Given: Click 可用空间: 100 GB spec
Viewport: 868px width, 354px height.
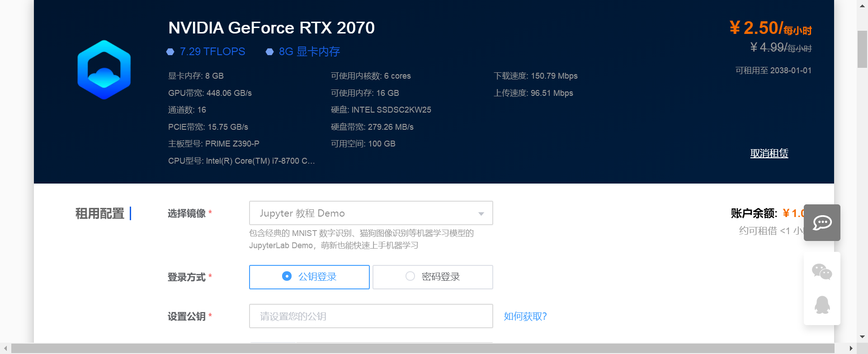Looking at the screenshot, I should point(363,144).
